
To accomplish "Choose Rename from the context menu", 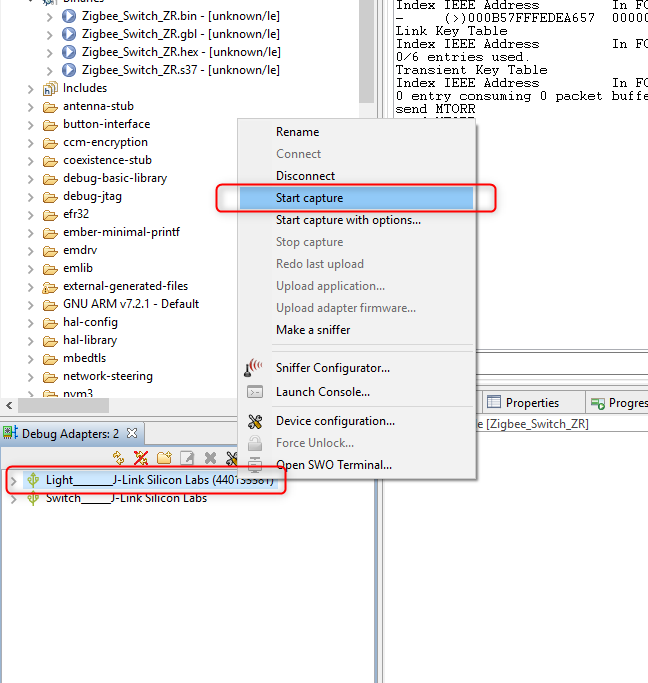I will tap(356, 132).
